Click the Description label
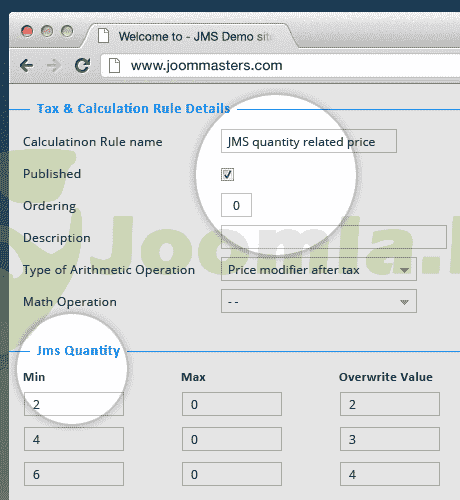 57,238
